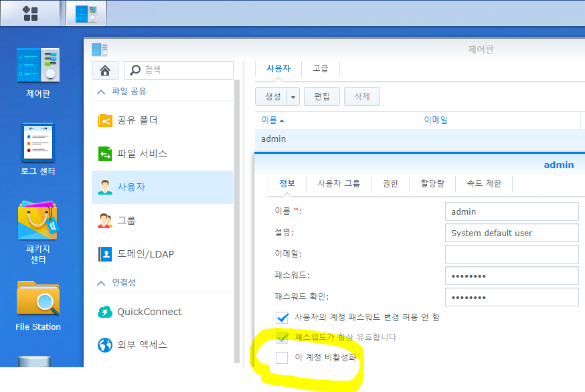Open the 생성 dropdown arrow
The image size is (585, 392).
click(x=293, y=96)
